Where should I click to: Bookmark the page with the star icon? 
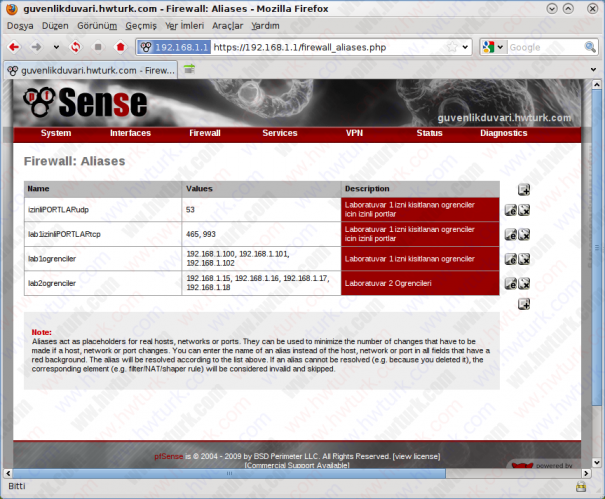pos(452,47)
